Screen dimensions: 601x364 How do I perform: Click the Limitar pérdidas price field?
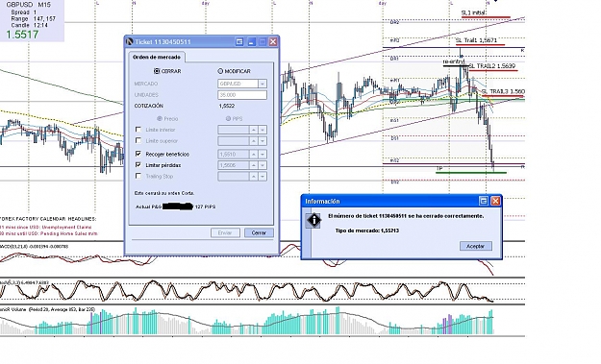234,165
